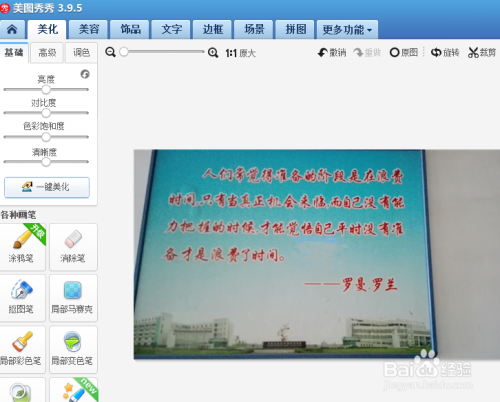Click the 一键美化 button
The width and height of the screenshot is (500, 402).
(x=47, y=187)
